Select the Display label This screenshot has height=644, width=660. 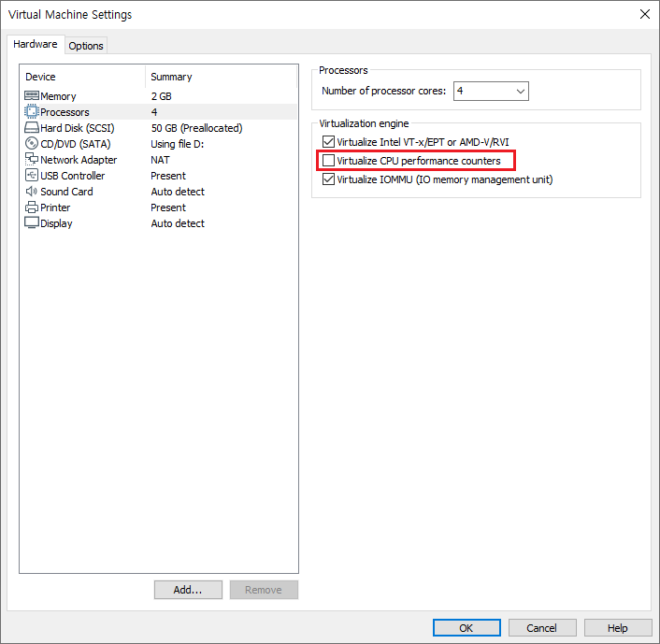tap(56, 223)
